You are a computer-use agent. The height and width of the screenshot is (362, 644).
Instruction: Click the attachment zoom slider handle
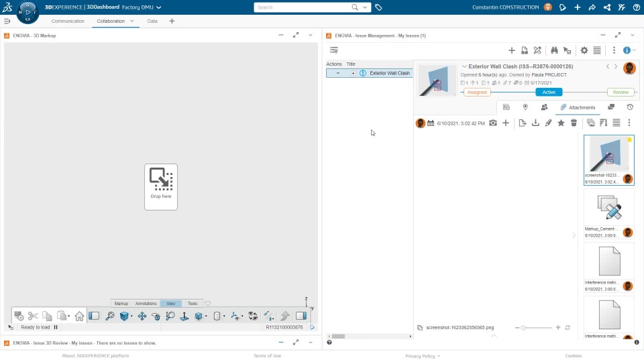523,328
